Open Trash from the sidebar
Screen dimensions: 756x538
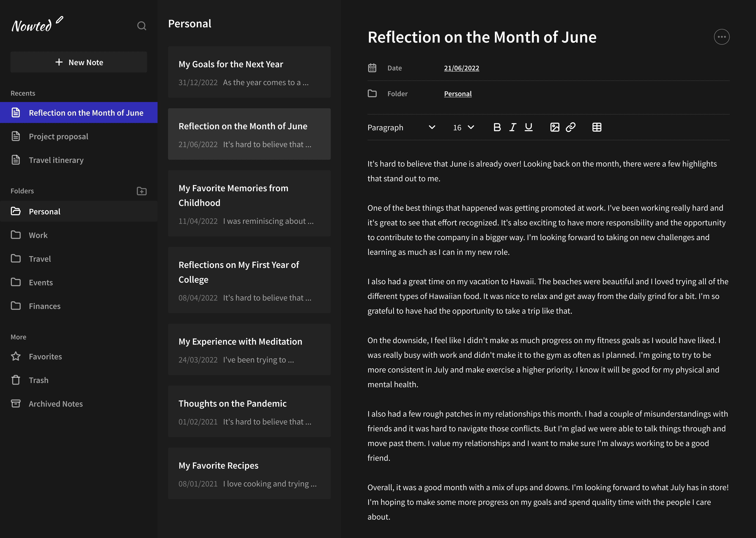[38, 380]
